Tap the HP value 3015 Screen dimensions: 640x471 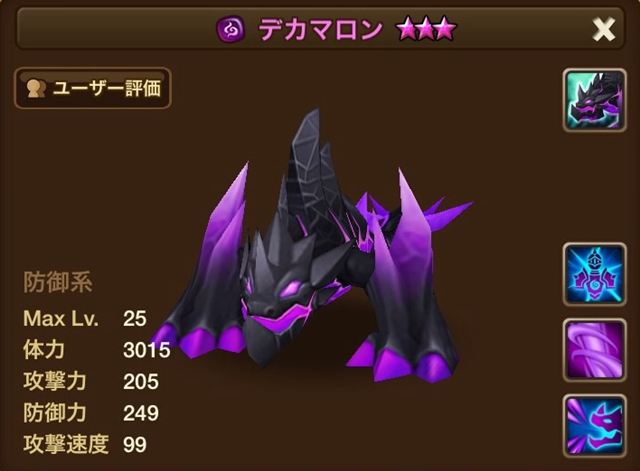pos(147,350)
